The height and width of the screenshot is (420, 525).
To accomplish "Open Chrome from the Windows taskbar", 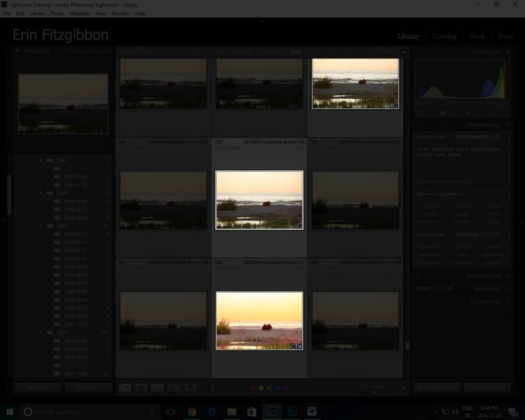I will 192,412.
